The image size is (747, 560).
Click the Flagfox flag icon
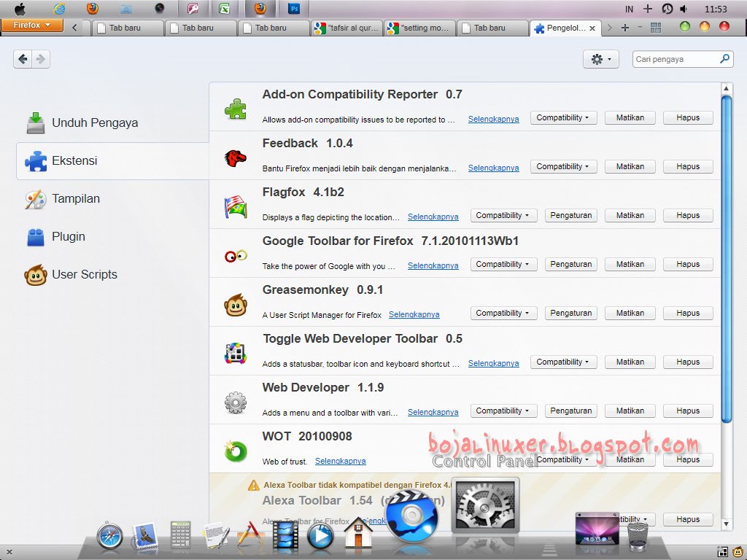[x=236, y=207]
